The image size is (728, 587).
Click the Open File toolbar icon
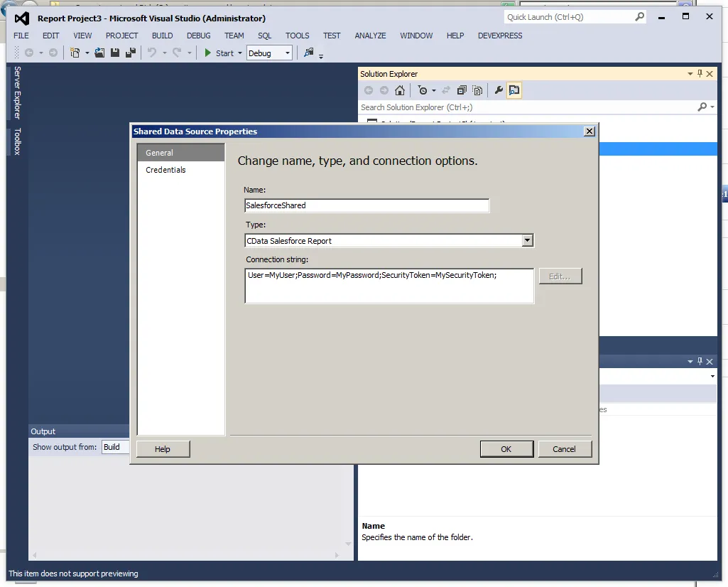[99, 53]
